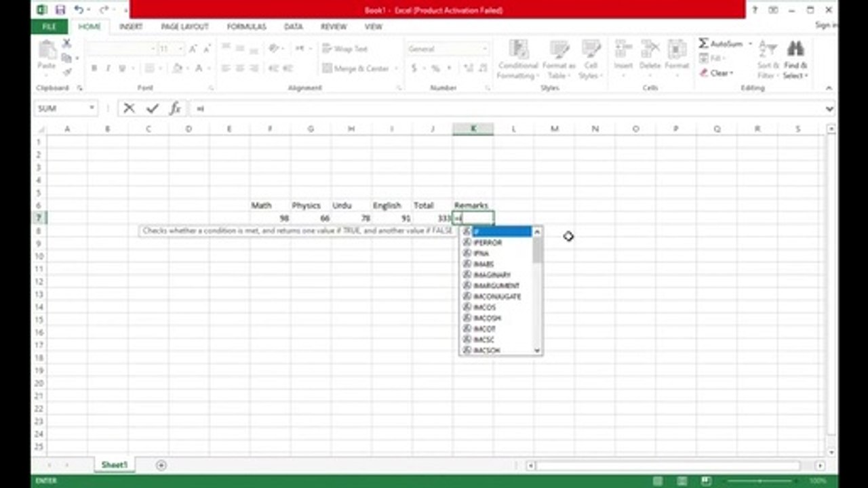868x488 pixels.
Task: Click the Percent Style icon
Action: click(x=435, y=68)
